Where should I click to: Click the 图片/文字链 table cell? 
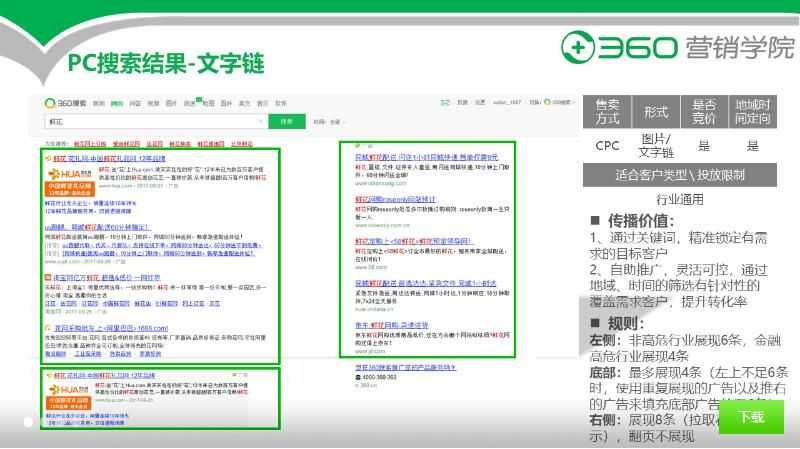point(656,145)
